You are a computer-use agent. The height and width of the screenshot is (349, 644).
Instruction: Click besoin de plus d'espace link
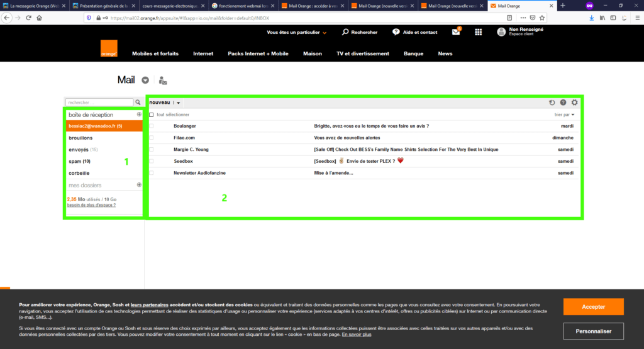click(x=91, y=205)
